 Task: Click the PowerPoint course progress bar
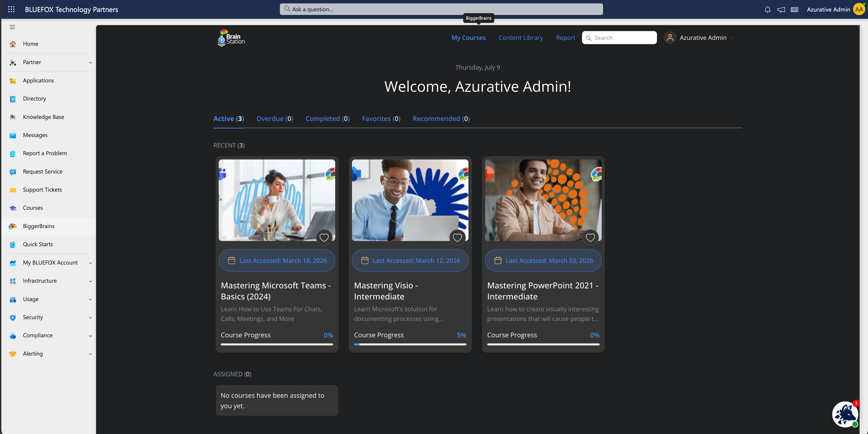point(543,345)
